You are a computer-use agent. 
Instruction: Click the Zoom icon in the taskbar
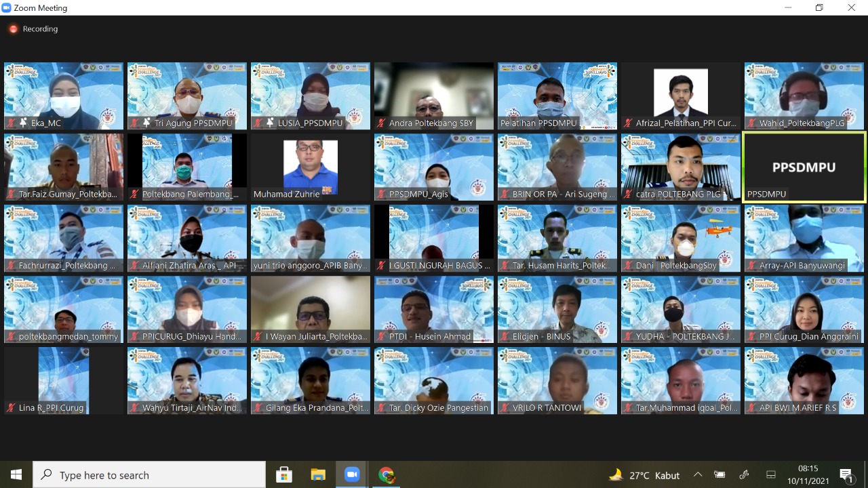click(351, 474)
